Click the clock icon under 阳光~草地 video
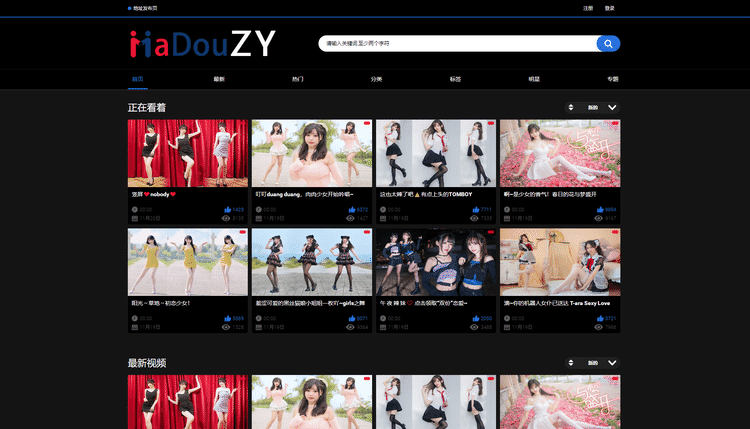 click(x=134, y=318)
